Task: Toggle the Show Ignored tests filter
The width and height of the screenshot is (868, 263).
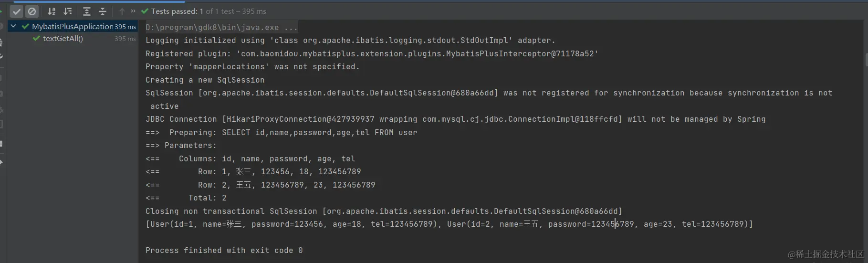Action: [32, 11]
